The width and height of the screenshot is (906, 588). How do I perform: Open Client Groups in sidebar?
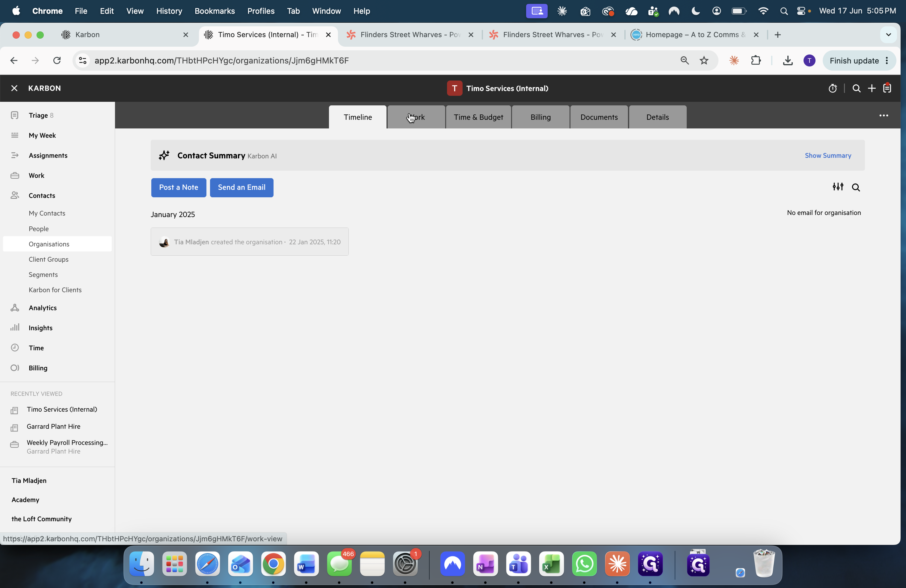coord(48,259)
